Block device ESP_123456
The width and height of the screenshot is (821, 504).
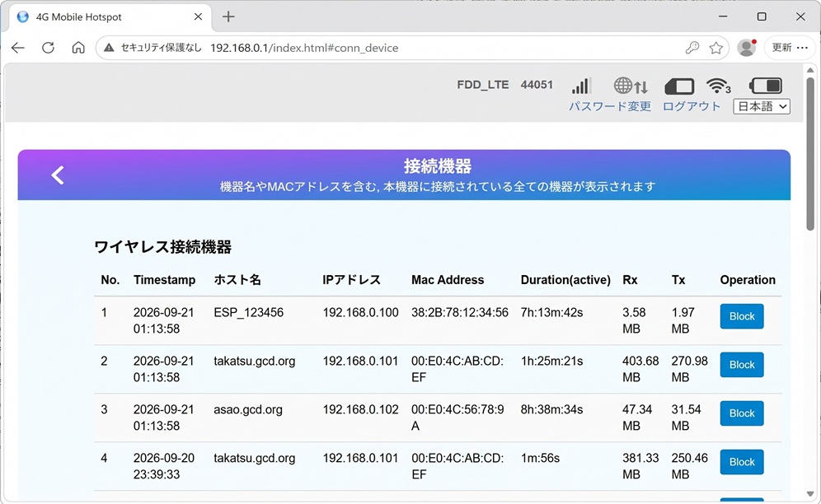point(741,316)
